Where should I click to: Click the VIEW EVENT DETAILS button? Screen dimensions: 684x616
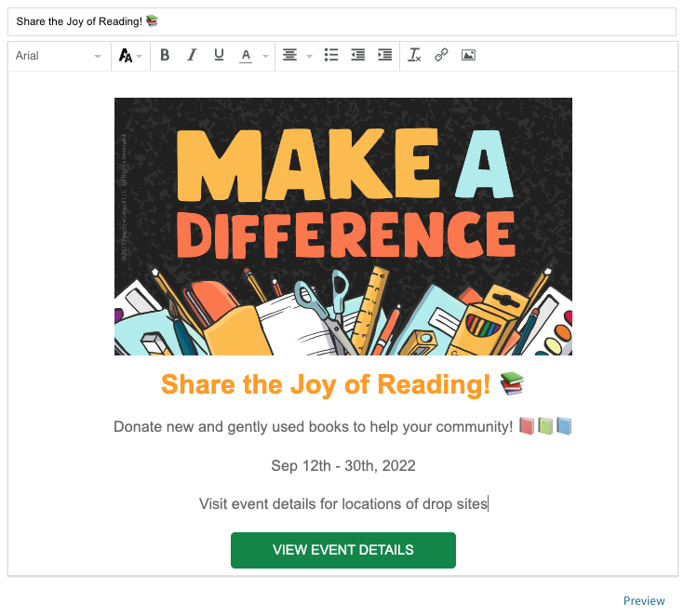343,550
